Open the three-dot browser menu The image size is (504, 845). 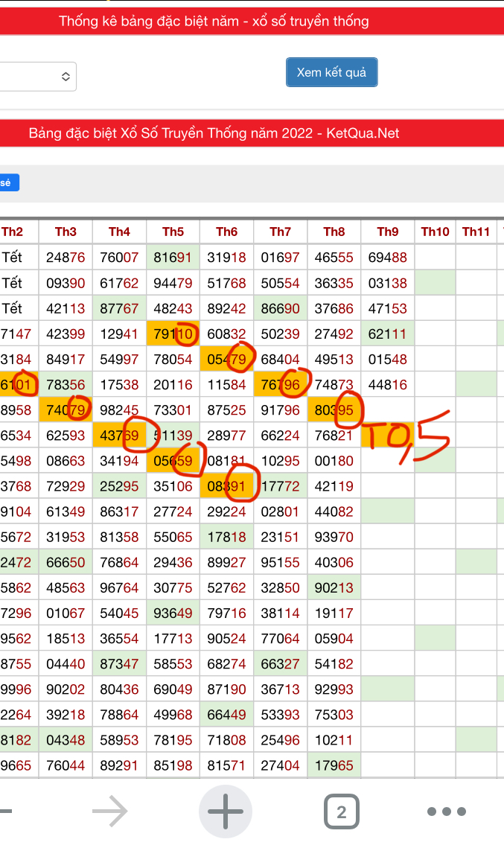click(446, 811)
